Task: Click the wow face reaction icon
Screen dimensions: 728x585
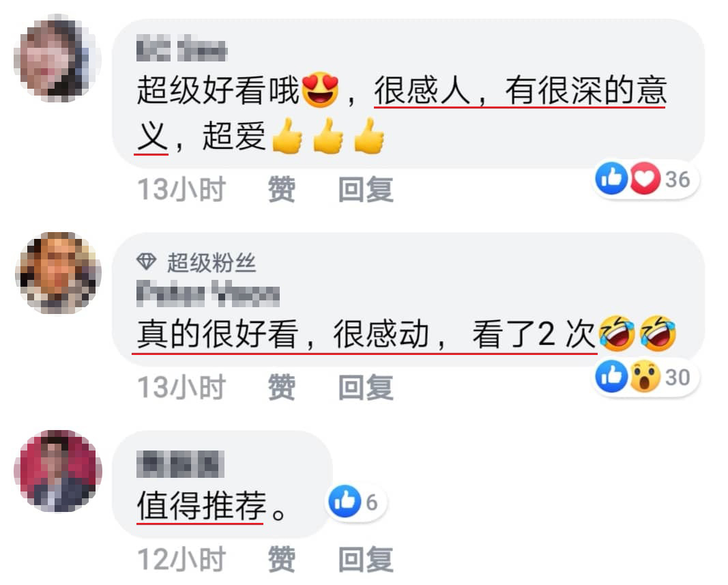Action: click(x=645, y=376)
